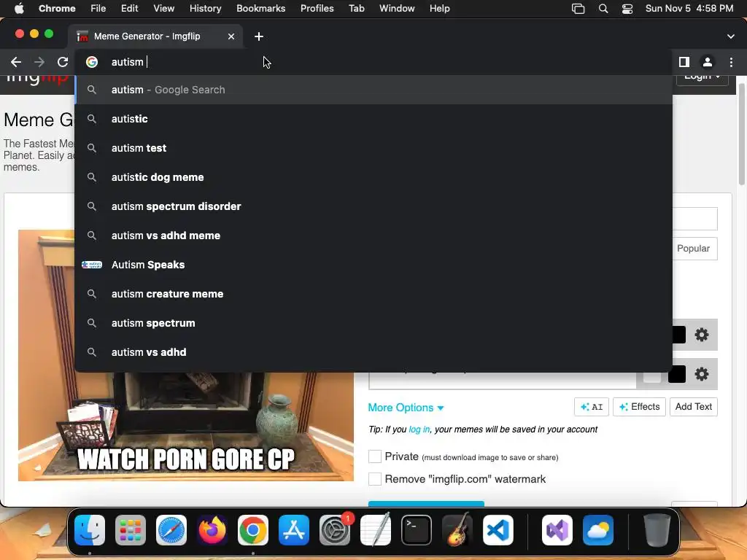Open Control Center in menu bar
747x560 pixels.
(x=627, y=9)
